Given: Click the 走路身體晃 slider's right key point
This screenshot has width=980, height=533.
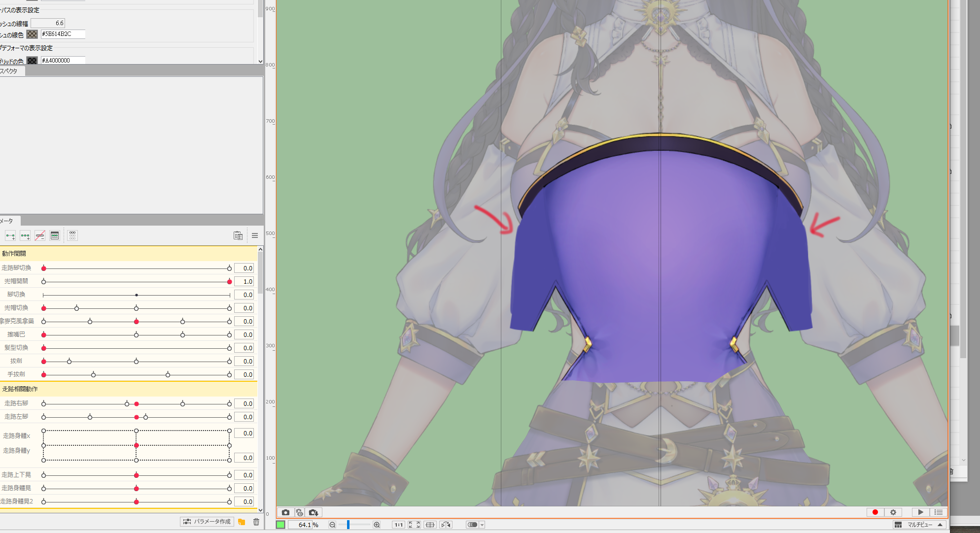Looking at the screenshot, I should click(x=229, y=488).
